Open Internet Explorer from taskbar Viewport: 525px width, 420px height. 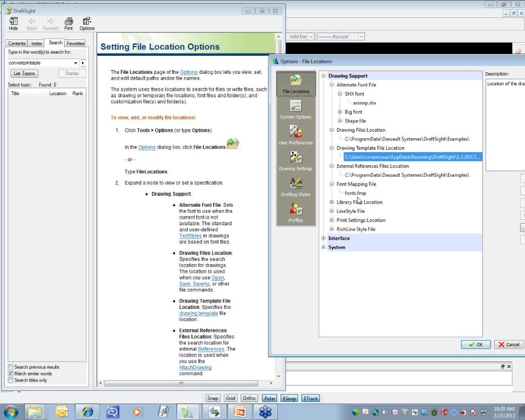tap(87, 412)
